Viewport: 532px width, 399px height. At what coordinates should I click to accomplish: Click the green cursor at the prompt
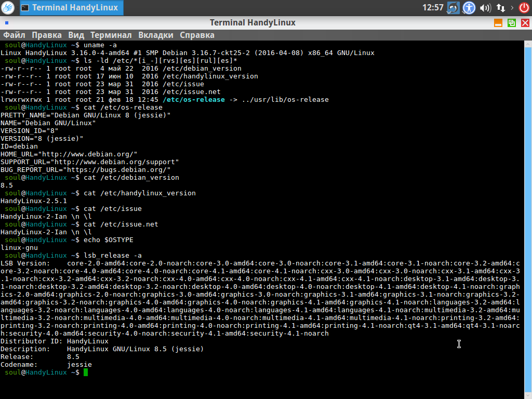click(x=86, y=372)
